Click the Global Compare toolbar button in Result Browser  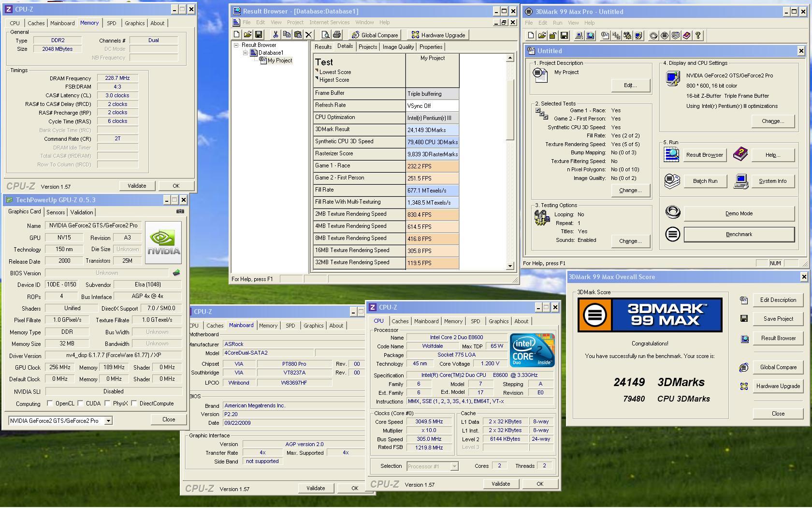375,35
